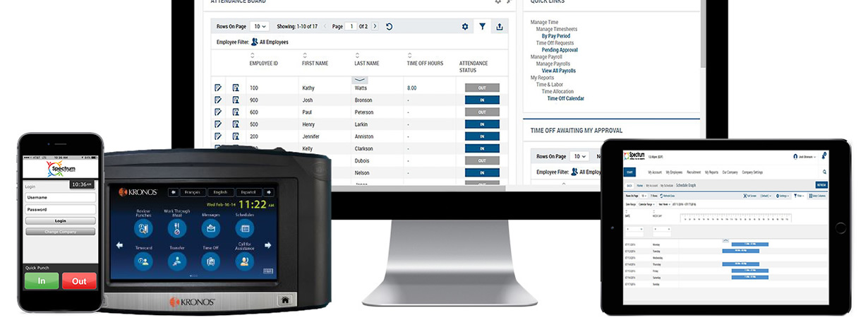Tap the Timecard icon on Kronos
Viewport: 868px width, 325px height.
coord(144,261)
